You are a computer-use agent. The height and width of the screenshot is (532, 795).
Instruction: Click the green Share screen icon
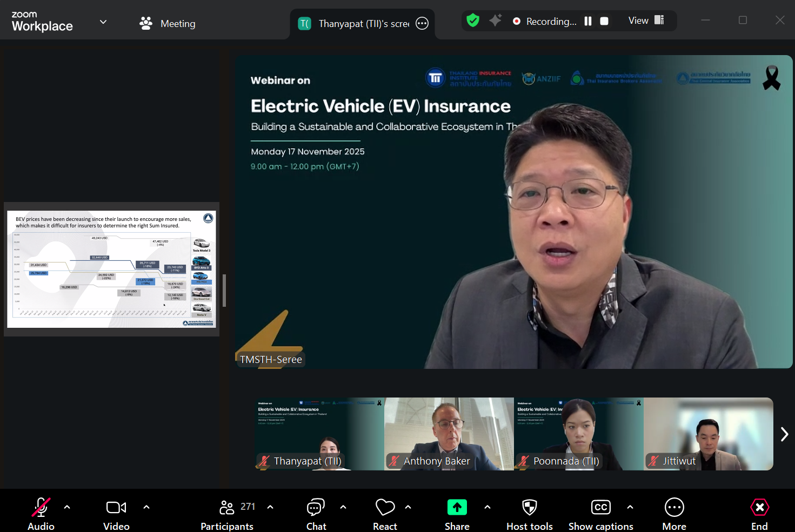457,508
